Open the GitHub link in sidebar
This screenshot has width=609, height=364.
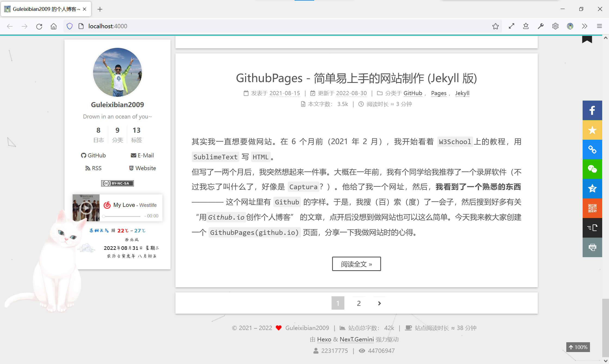point(93,155)
